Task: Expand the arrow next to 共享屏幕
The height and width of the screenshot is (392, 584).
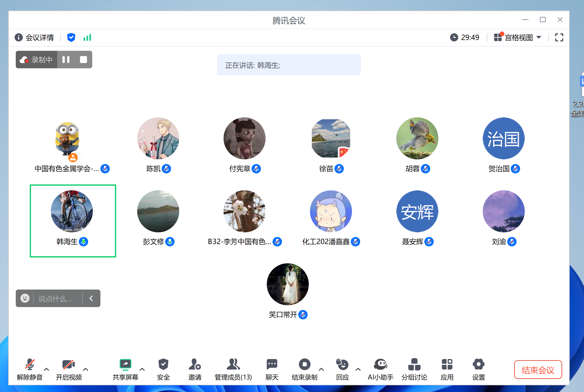Action: [x=142, y=369]
